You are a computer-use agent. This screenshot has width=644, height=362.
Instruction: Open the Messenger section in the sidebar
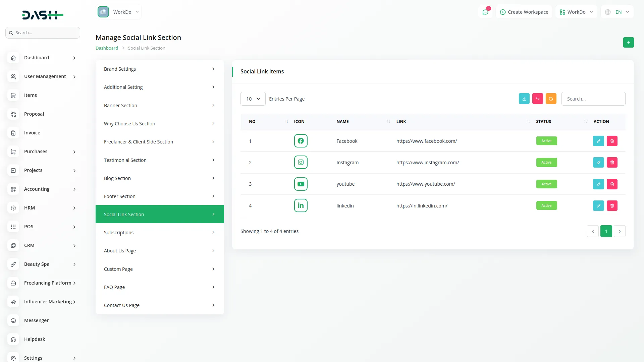point(36,320)
